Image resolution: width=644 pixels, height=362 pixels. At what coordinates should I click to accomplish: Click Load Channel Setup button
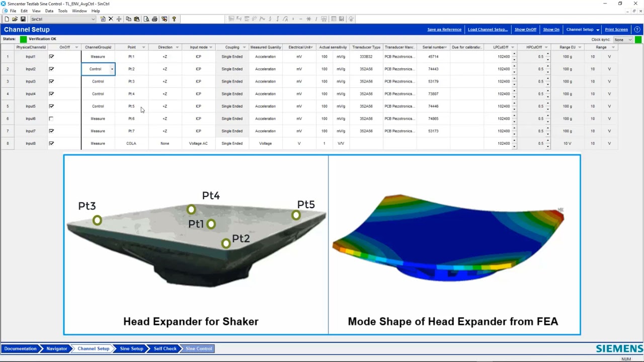tap(488, 30)
